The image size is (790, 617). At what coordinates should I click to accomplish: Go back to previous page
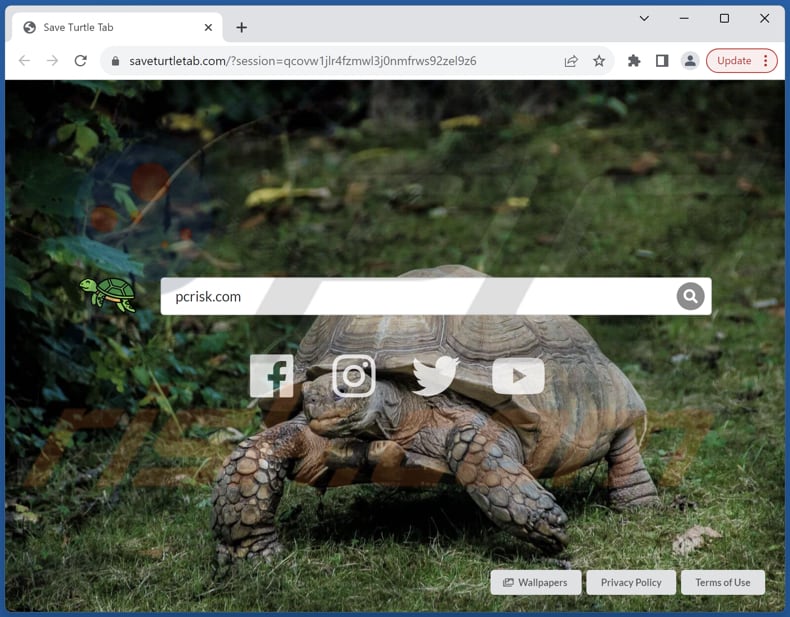coord(24,61)
